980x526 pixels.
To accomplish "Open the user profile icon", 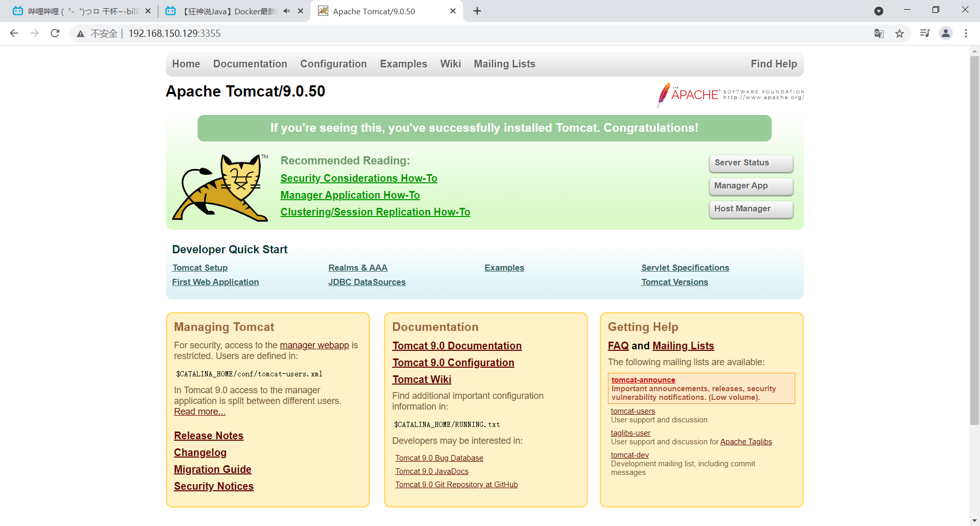I will (946, 33).
